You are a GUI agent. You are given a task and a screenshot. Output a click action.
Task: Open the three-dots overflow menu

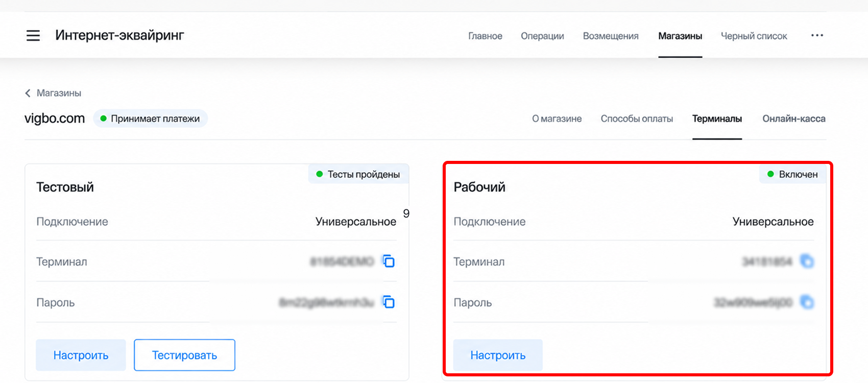click(817, 35)
